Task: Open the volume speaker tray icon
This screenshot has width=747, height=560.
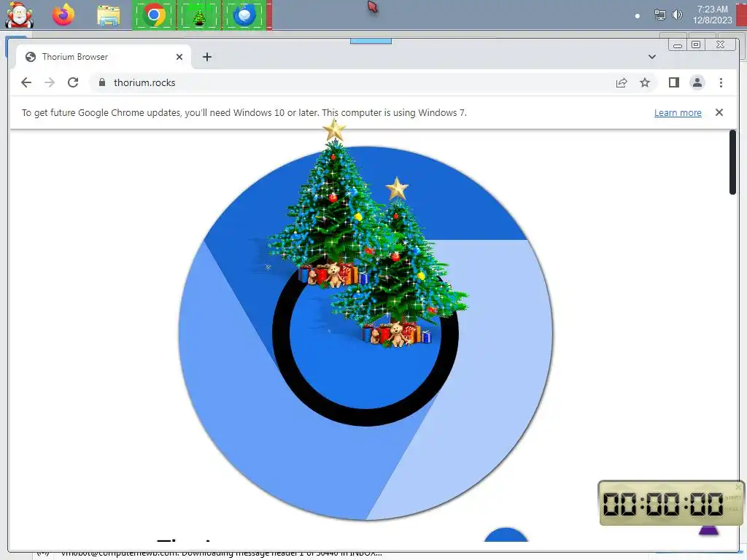Action: [x=677, y=15]
